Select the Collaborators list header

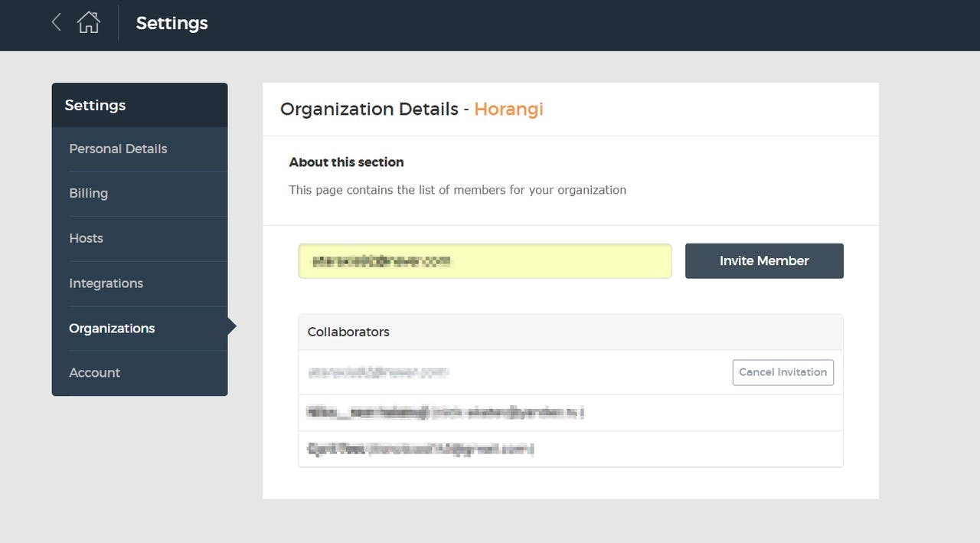(570, 332)
